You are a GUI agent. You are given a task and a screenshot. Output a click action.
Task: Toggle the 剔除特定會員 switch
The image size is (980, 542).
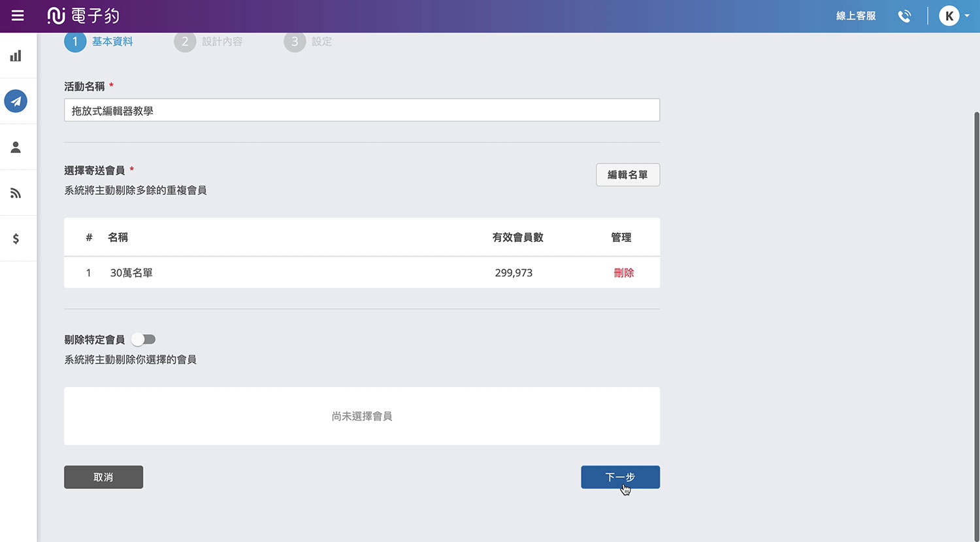tap(143, 339)
